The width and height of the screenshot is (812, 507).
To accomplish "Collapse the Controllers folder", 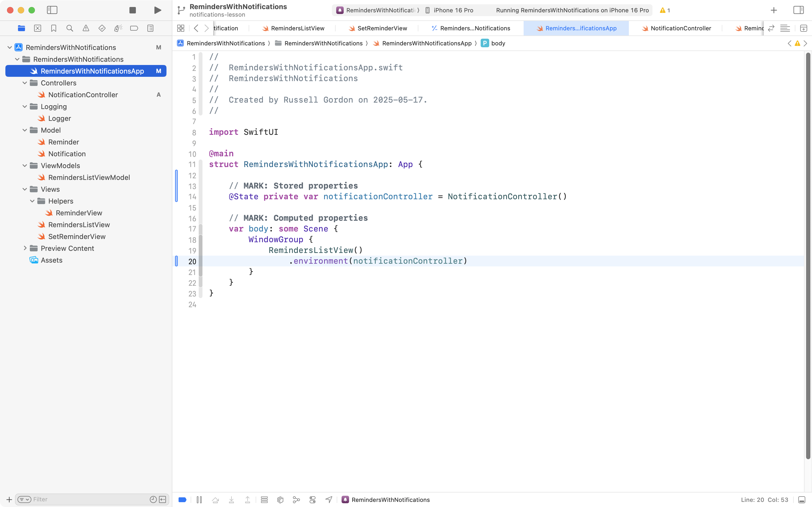I will point(24,83).
